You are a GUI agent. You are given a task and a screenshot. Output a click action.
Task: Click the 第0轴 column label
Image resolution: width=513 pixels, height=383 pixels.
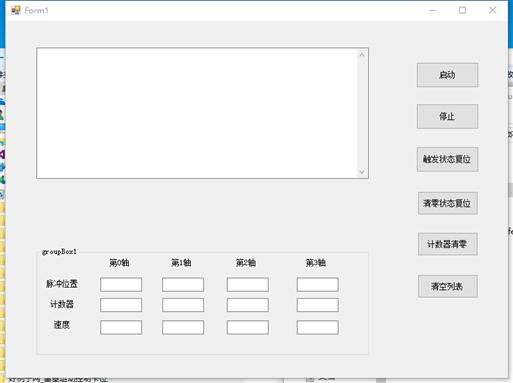119,263
